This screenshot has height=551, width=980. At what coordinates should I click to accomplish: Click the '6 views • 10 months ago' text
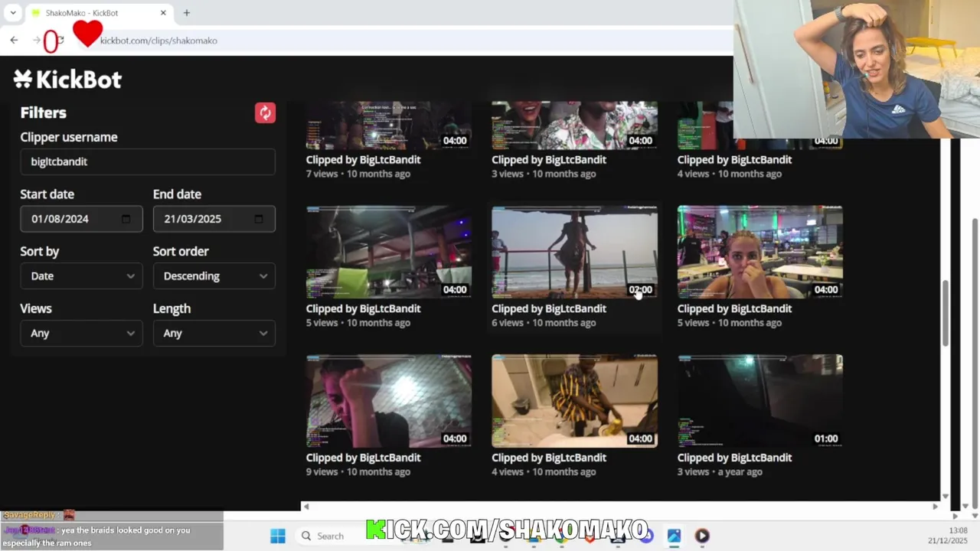click(x=544, y=323)
